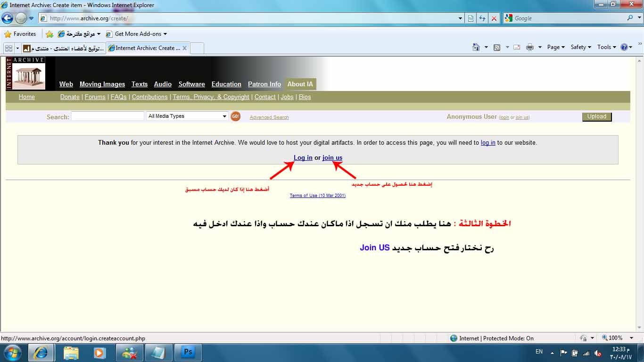This screenshot has width=644, height=362.
Task: Open the Texts section link
Action: pyautogui.click(x=140, y=84)
